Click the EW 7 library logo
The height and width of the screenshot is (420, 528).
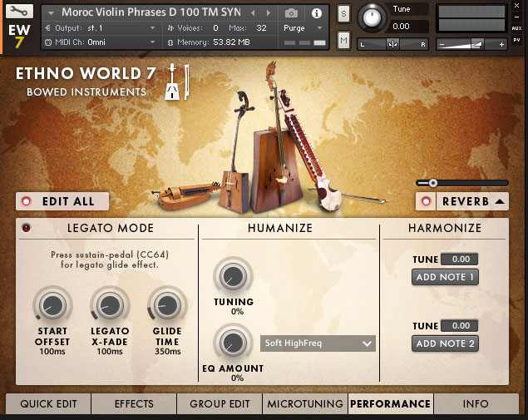19,36
